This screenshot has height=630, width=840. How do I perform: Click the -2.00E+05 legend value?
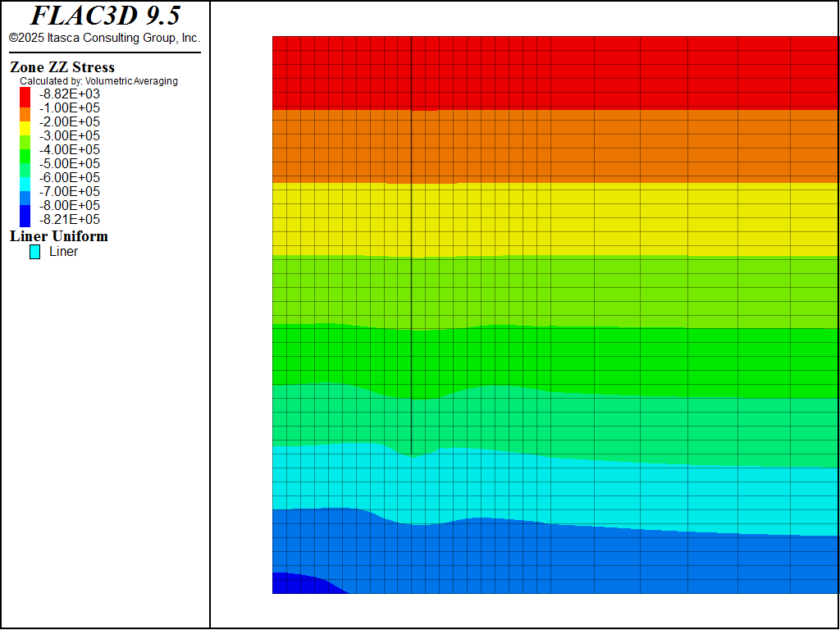70,121
